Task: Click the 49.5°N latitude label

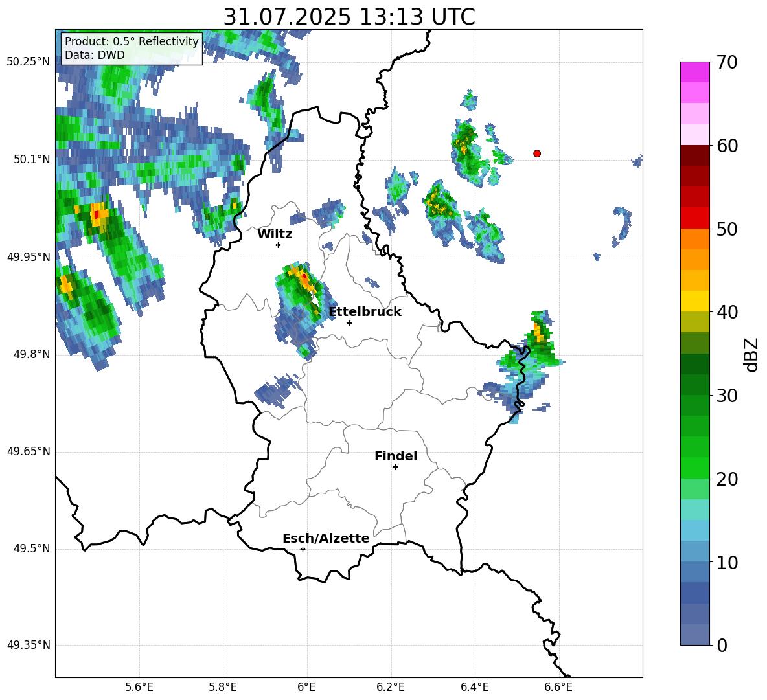Action: pyautogui.click(x=32, y=549)
